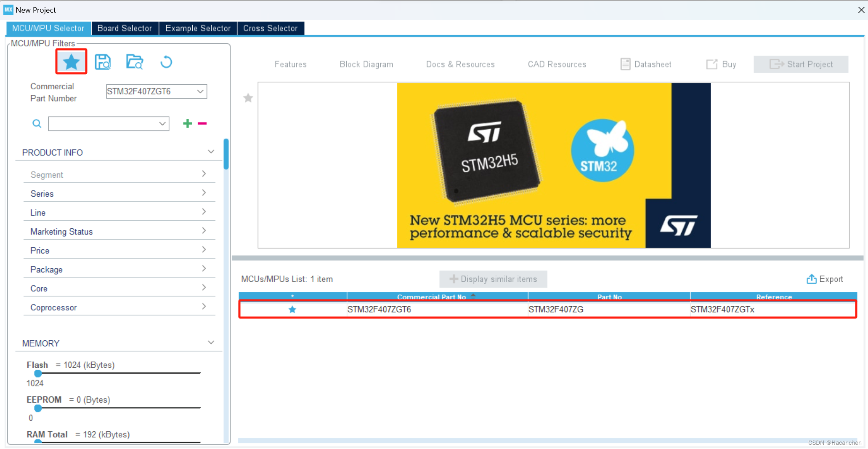The width and height of the screenshot is (868, 449).
Task: Click the magnifier search icon
Action: [37, 123]
